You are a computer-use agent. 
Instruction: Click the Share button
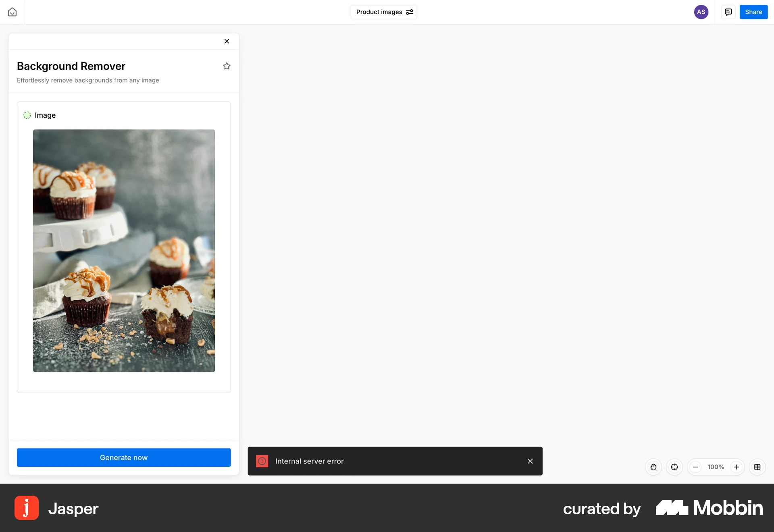(x=753, y=12)
